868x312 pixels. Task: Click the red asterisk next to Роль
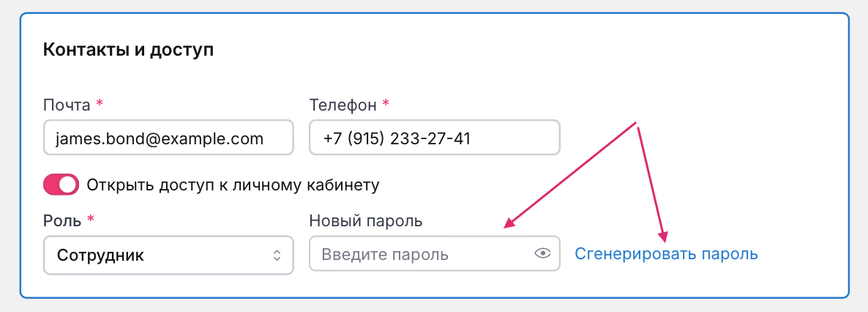click(x=91, y=220)
